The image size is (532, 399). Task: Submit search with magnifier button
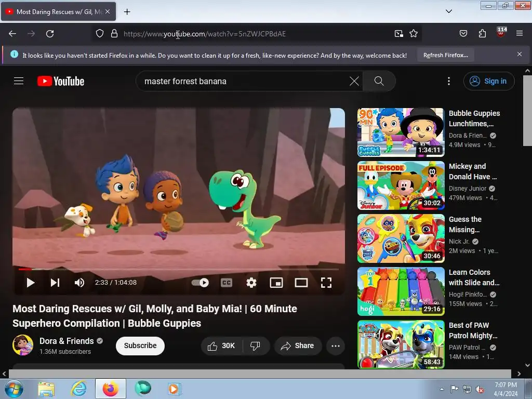pos(379,81)
